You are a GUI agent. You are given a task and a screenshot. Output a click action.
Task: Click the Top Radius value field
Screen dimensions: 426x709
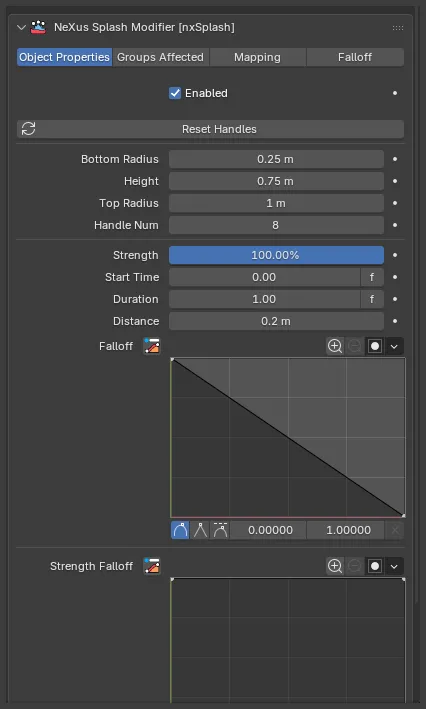coord(276,203)
